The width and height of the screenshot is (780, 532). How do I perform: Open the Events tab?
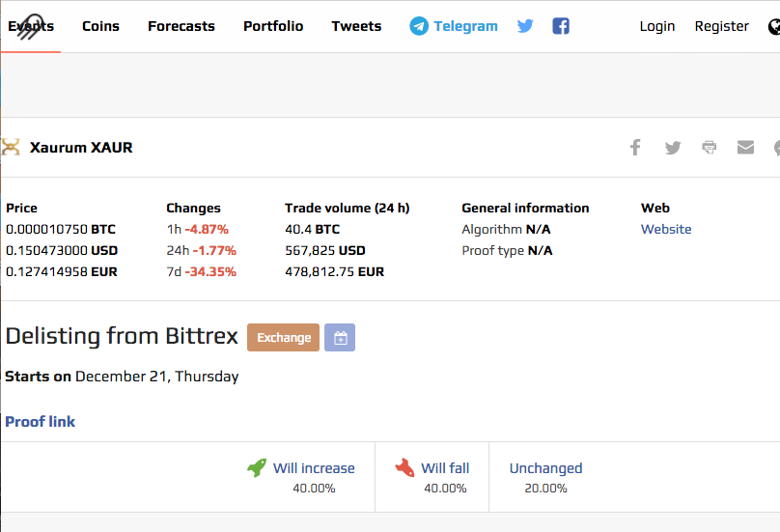point(31,26)
